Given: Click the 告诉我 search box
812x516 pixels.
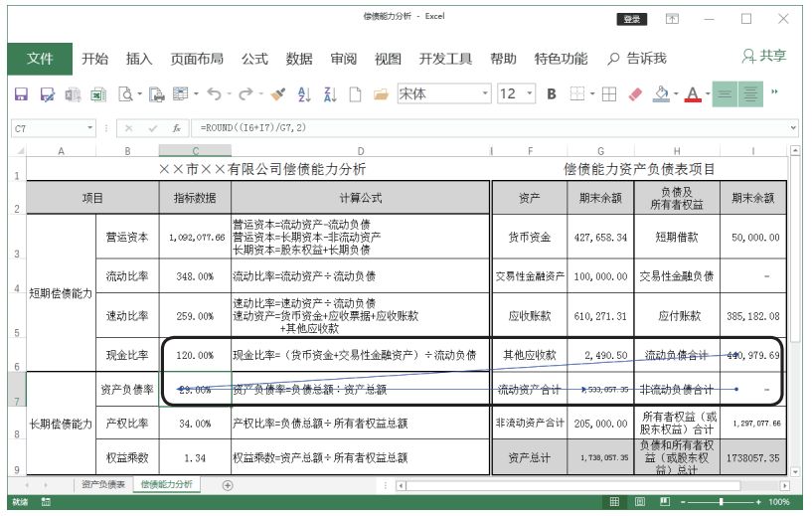Looking at the screenshot, I should tap(637, 59).
